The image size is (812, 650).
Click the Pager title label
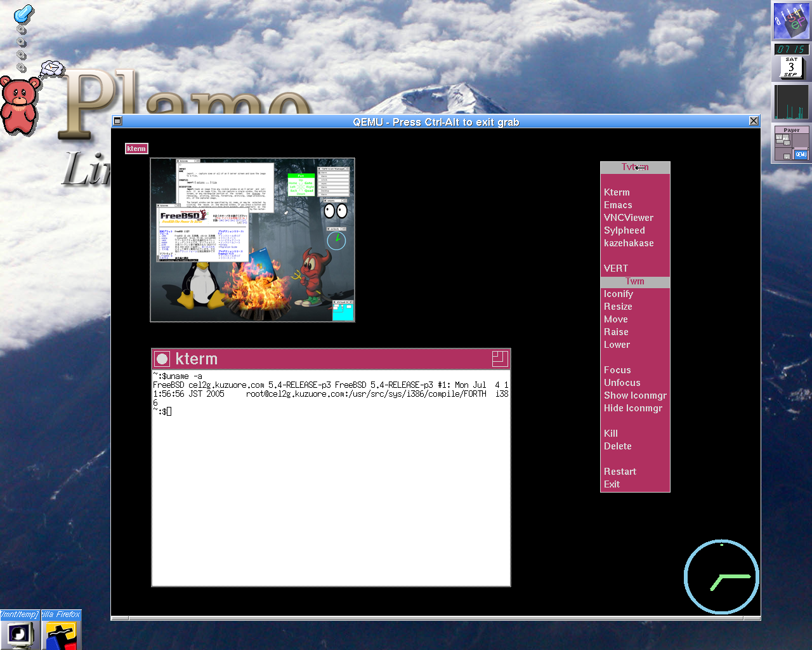pyautogui.click(x=791, y=129)
